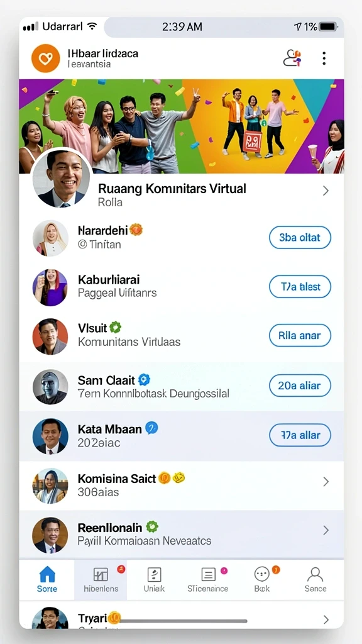Open the Uniaik document icon
362x644 pixels.
(155, 574)
